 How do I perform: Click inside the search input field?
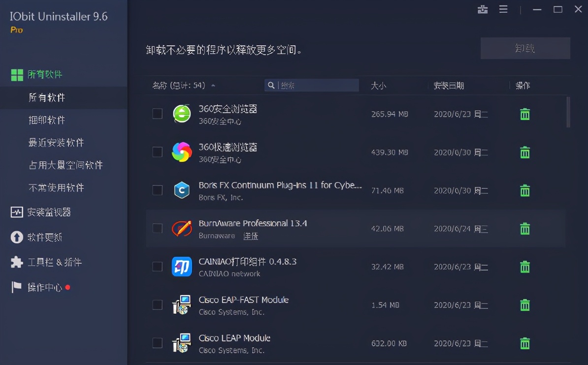(315, 85)
